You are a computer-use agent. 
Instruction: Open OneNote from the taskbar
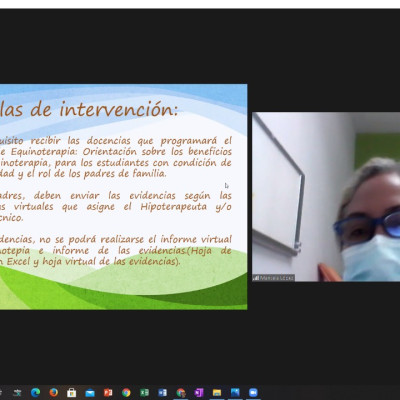click(199, 393)
